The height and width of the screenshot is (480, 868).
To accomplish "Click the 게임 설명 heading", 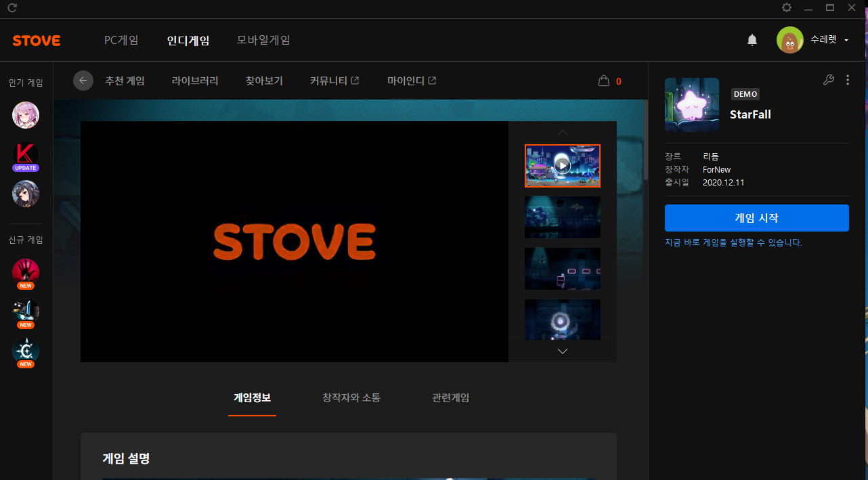I will point(126,458).
